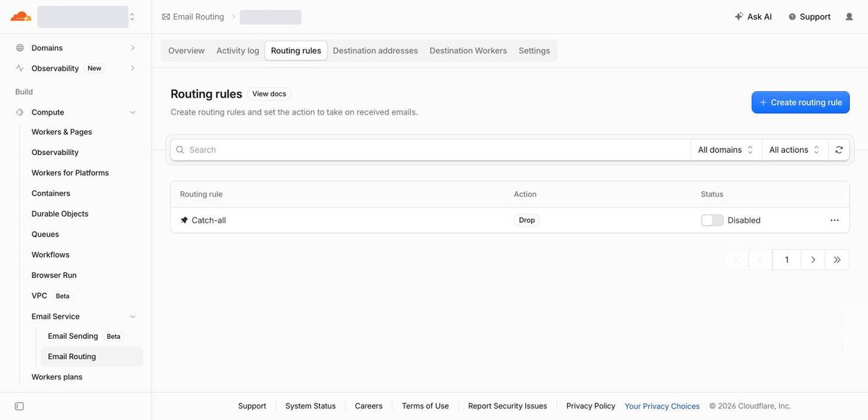Switch to the Overview tab
868x420 pixels.
(x=187, y=51)
